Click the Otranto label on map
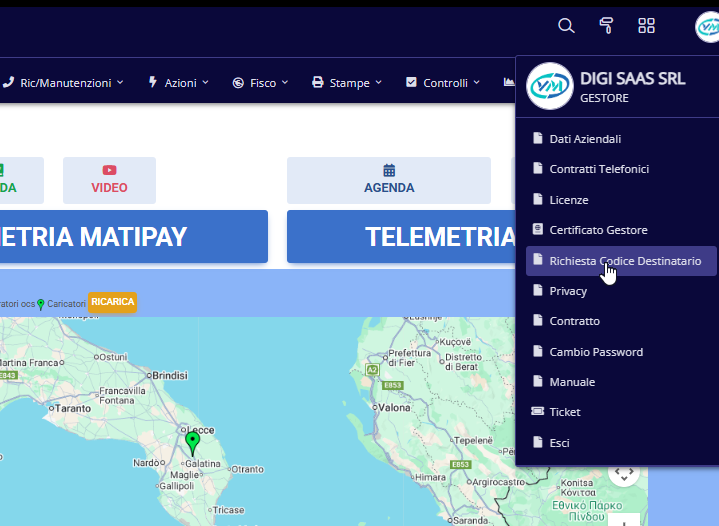Viewport: 719px width, 526px height. 248,469
